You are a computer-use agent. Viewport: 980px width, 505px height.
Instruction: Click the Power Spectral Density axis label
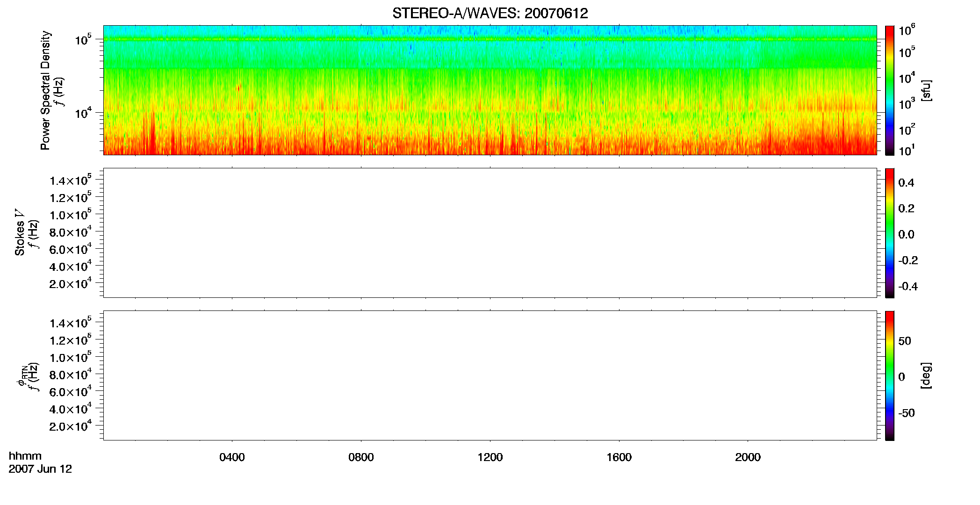pos(45,90)
